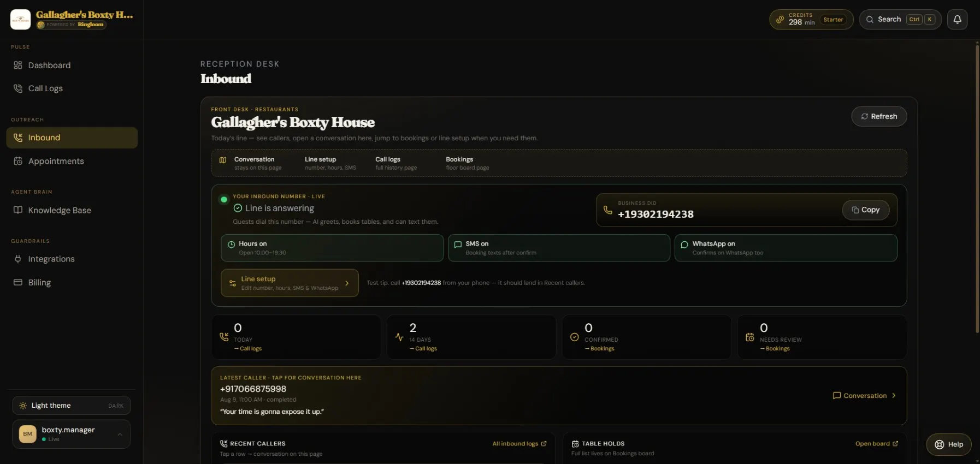The image size is (980, 464).
Task: Click the "Line is answering" status text
Action: tap(280, 208)
